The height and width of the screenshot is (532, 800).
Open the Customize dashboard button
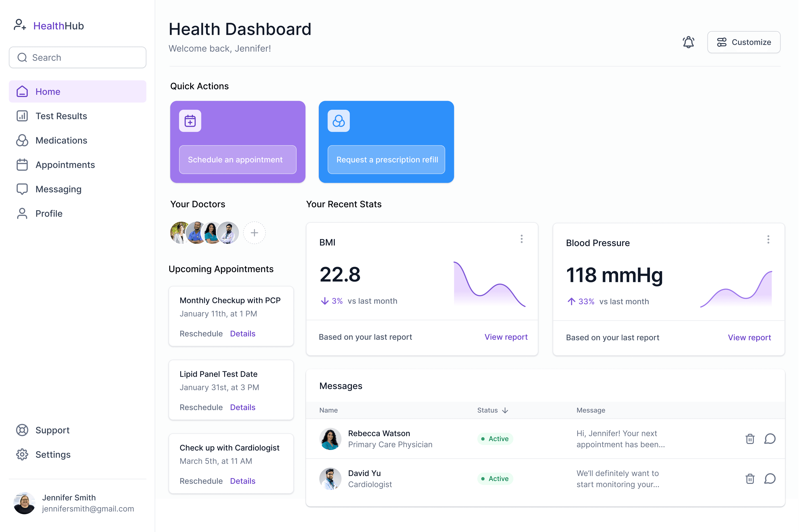tap(743, 42)
